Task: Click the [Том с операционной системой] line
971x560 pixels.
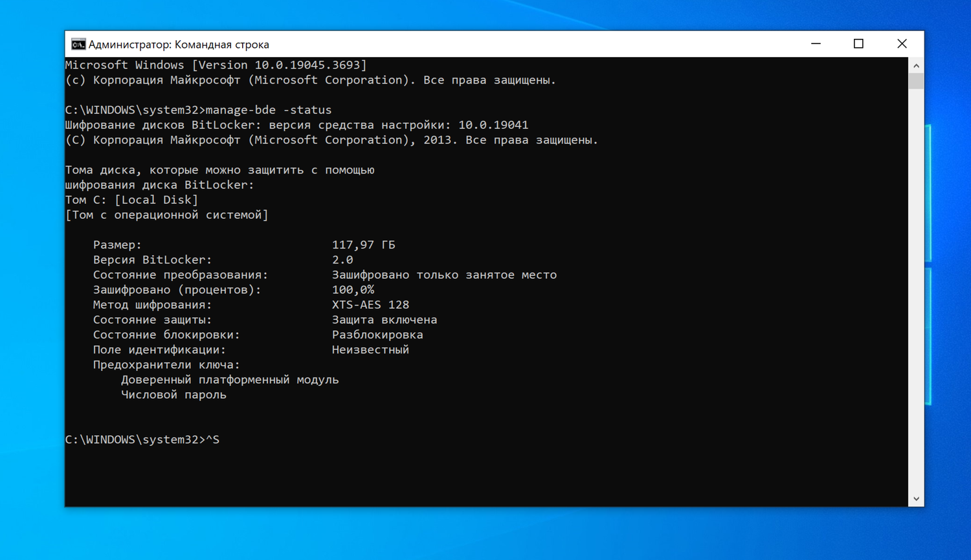Action: [167, 215]
